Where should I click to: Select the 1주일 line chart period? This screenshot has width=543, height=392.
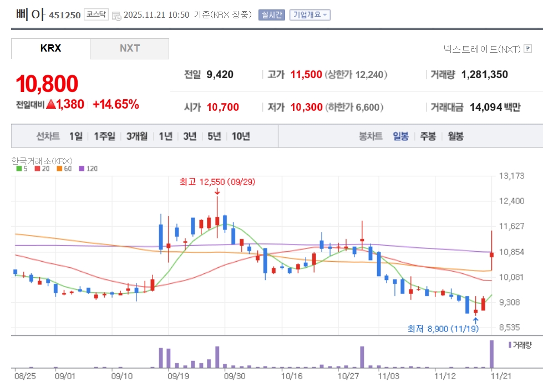coord(105,136)
